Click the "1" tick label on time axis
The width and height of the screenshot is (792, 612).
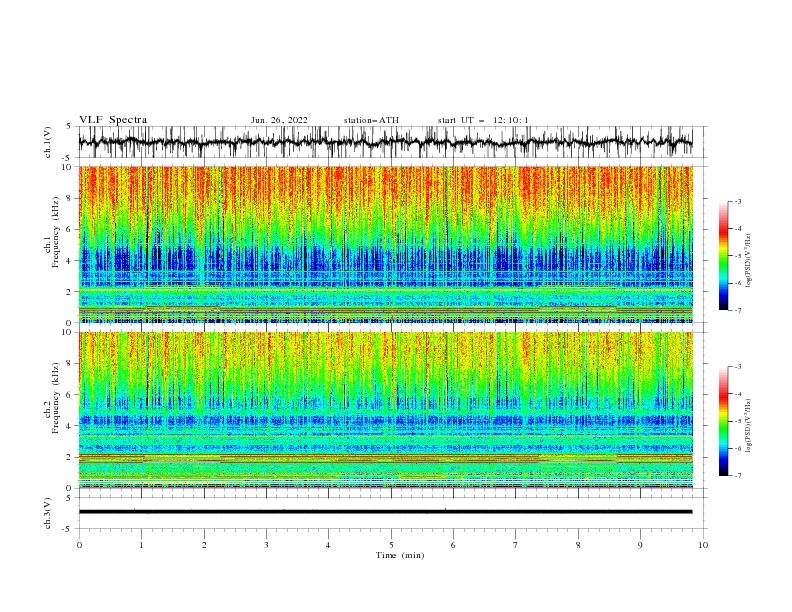[141, 545]
